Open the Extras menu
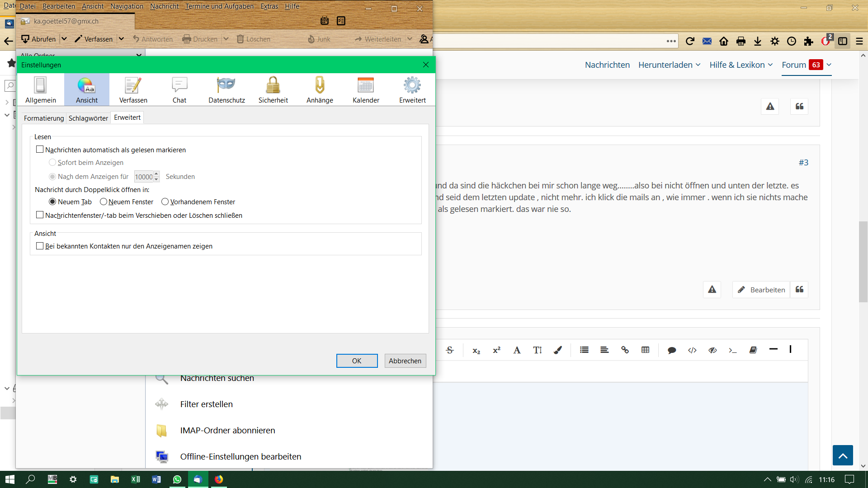Image resolution: width=868 pixels, height=488 pixels. (x=269, y=6)
